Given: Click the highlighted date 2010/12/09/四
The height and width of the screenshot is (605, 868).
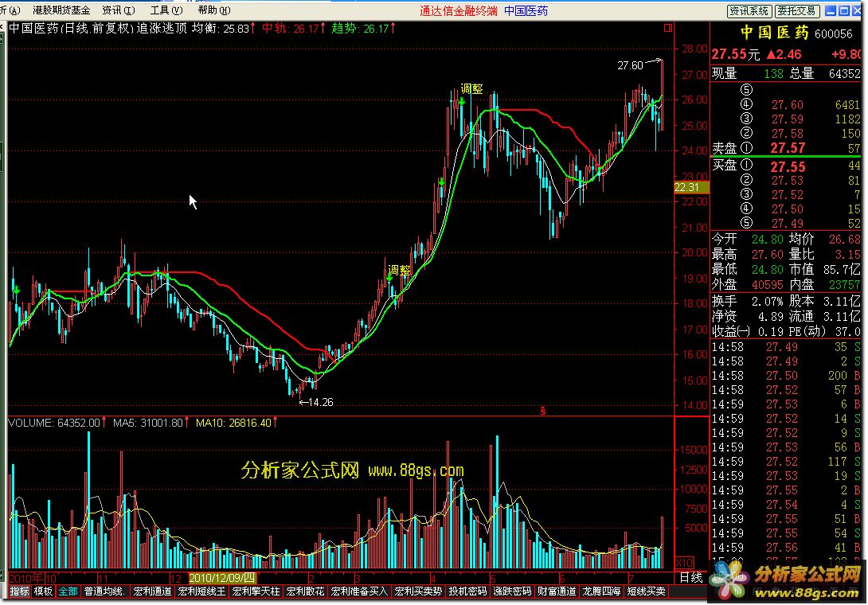Looking at the screenshot, I should [222, 578].
